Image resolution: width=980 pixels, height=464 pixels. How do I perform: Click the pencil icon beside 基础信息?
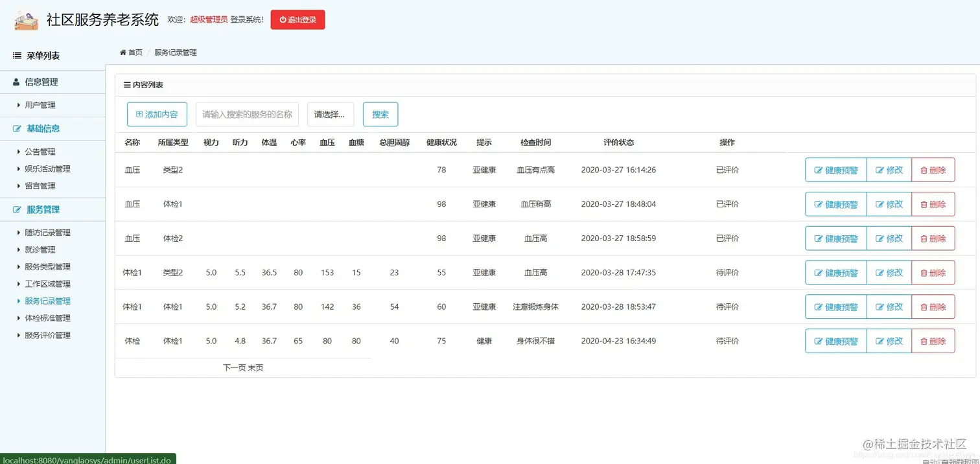(x=18, y=128)
